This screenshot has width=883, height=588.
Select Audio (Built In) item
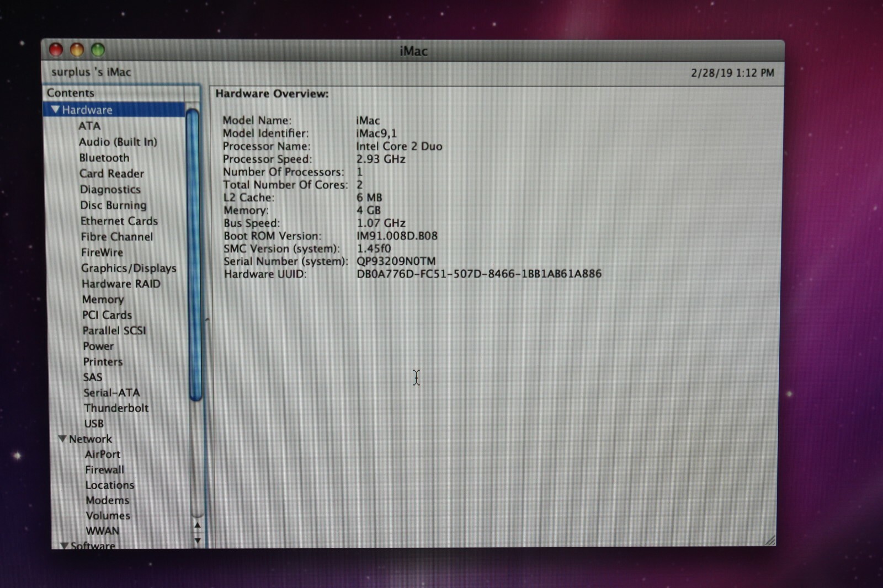(x=118, y=142)
